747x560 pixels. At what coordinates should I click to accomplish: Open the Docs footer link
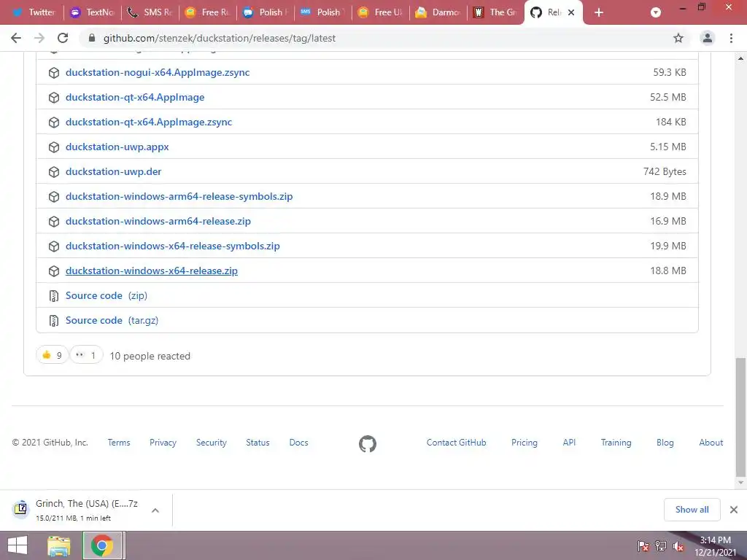point(298,443)
